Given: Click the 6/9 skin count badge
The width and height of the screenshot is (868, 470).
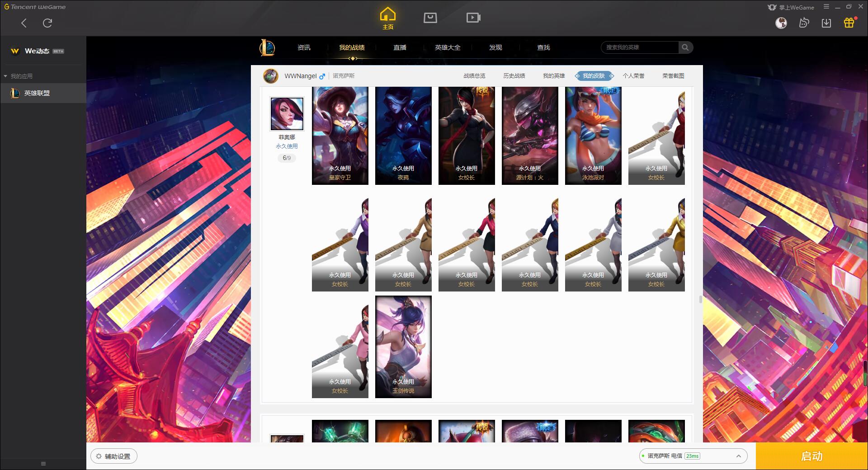Looking at the screenshot, I should (x=287, y=158).
